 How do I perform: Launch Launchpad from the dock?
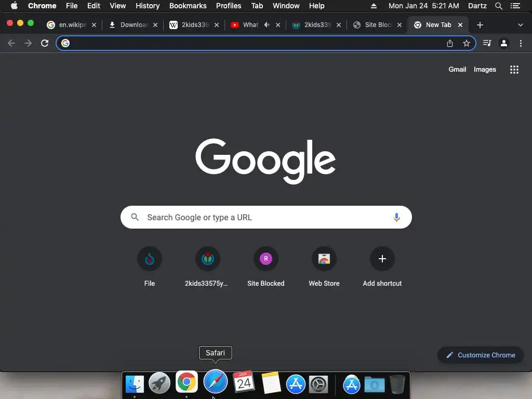coord(159,383)
